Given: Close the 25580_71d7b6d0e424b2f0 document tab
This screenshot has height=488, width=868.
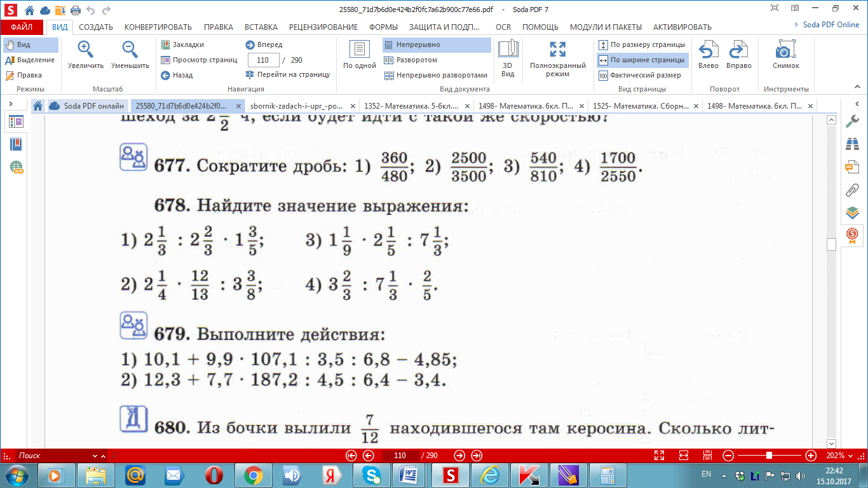Looking at the screenshot, I should click(239, 106).
